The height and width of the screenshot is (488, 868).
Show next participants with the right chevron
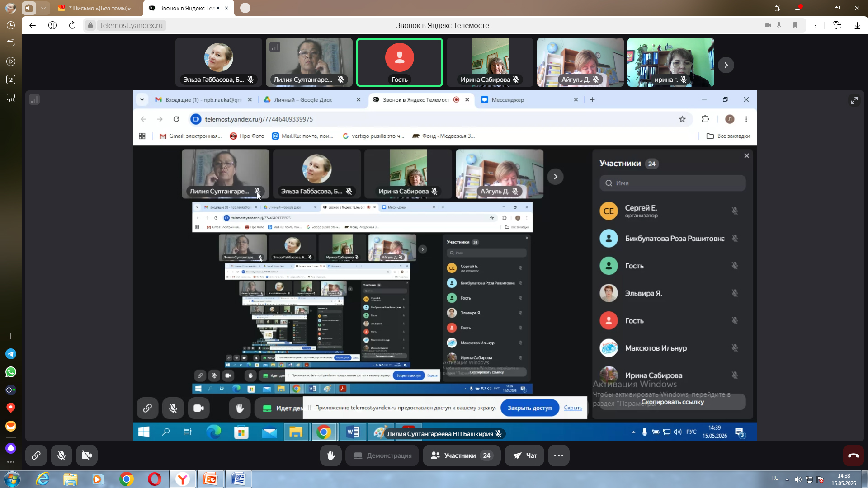click(726, 65)
